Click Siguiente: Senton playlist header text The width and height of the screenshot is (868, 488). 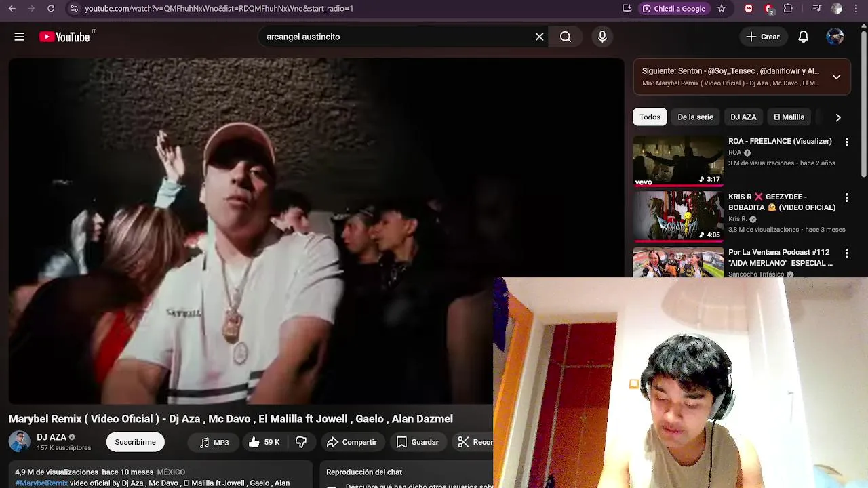click(x=730, y=71)
